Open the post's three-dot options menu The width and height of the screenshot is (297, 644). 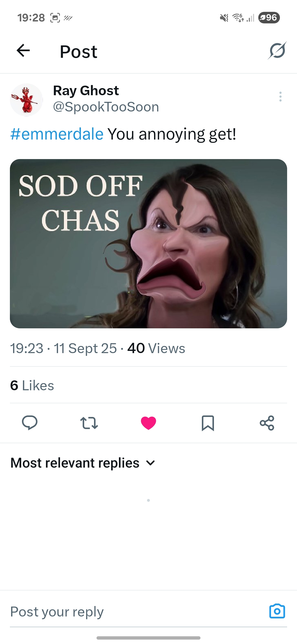pos(280,97)
